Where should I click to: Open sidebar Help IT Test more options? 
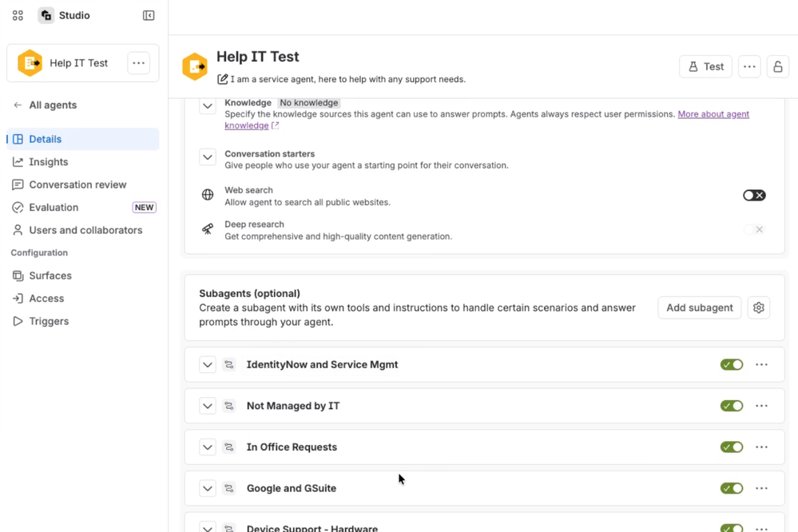click(x=138, y=63)
